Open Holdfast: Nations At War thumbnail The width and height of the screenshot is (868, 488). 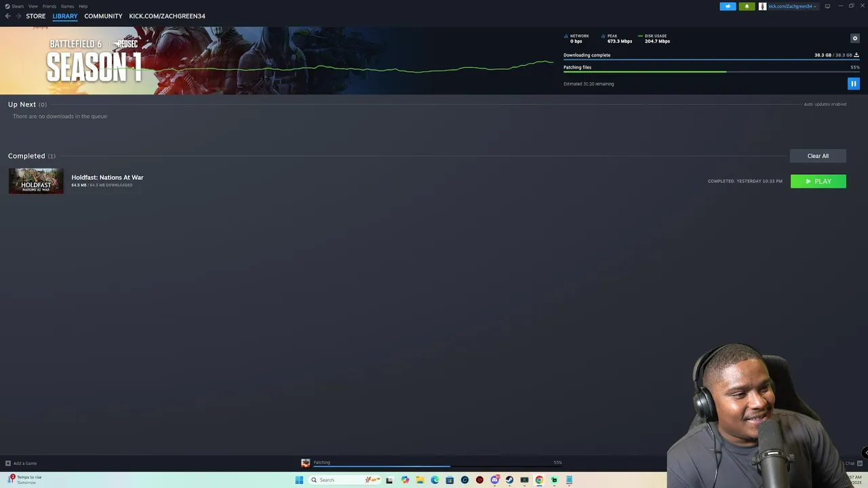[36, 181]
